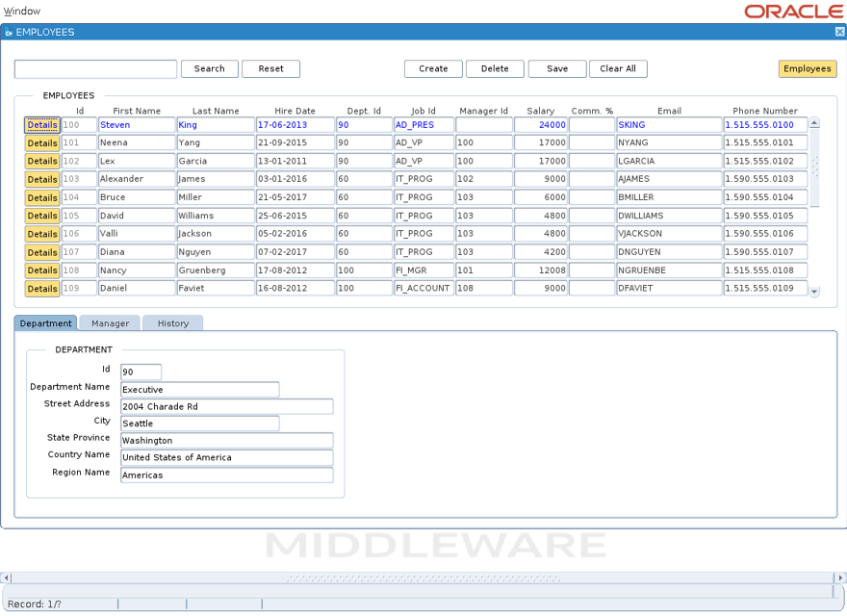Click the employees table scroll down arrow

(814, 292)
